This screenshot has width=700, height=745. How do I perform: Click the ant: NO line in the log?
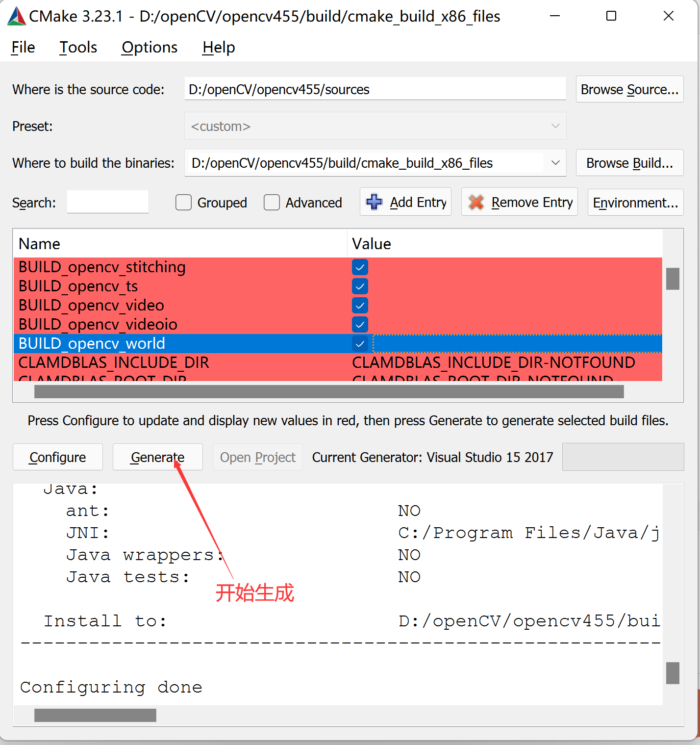[x=243, y=511]
